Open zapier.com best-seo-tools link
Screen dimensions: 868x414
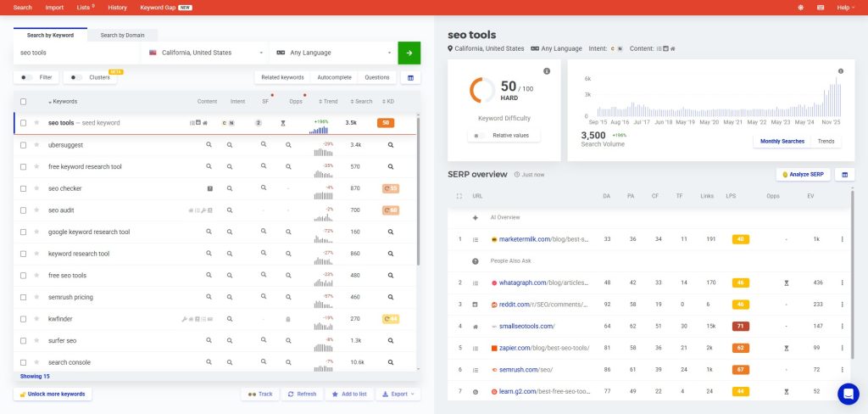(543, 348)
